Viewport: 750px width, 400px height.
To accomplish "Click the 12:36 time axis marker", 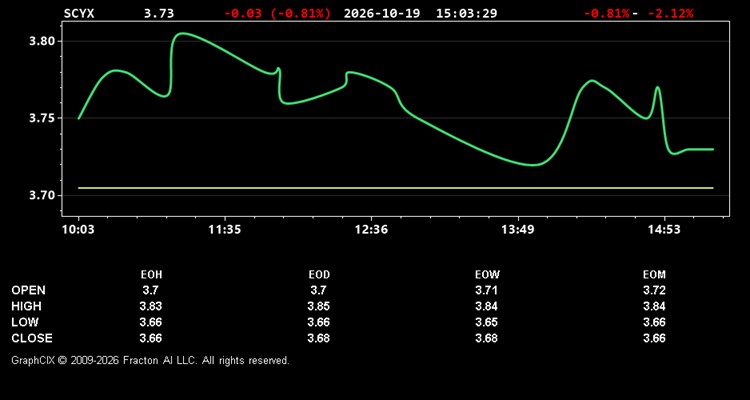I will pos(372,229).
